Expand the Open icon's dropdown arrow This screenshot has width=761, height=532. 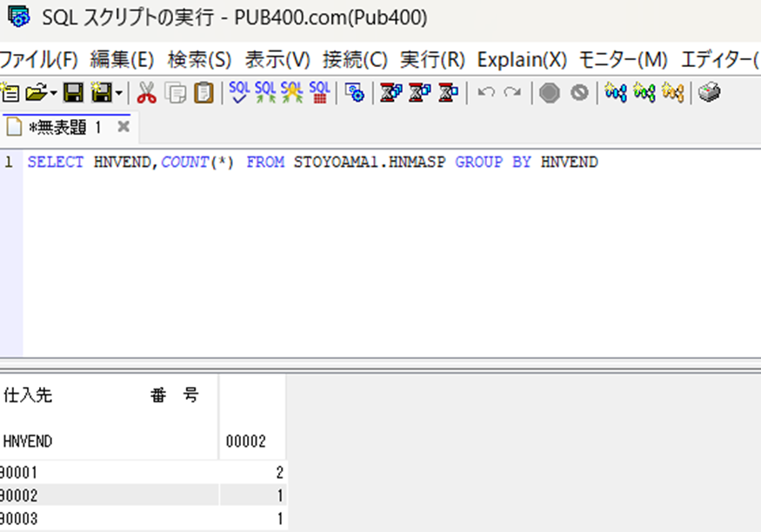(53, 93)
